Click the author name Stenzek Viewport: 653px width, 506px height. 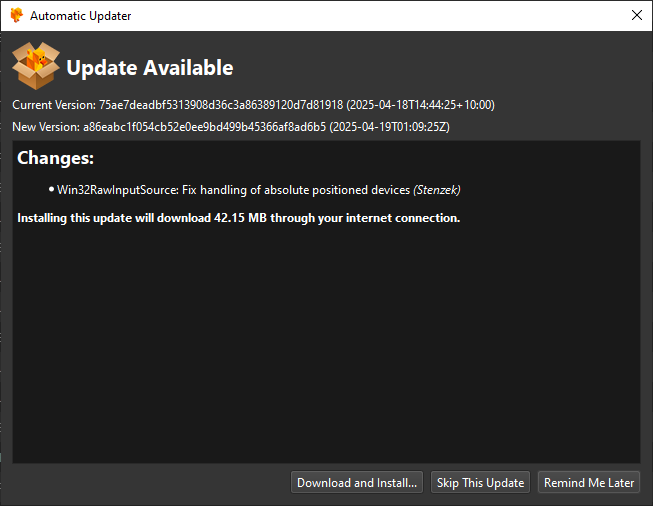(x=437, y=190)
